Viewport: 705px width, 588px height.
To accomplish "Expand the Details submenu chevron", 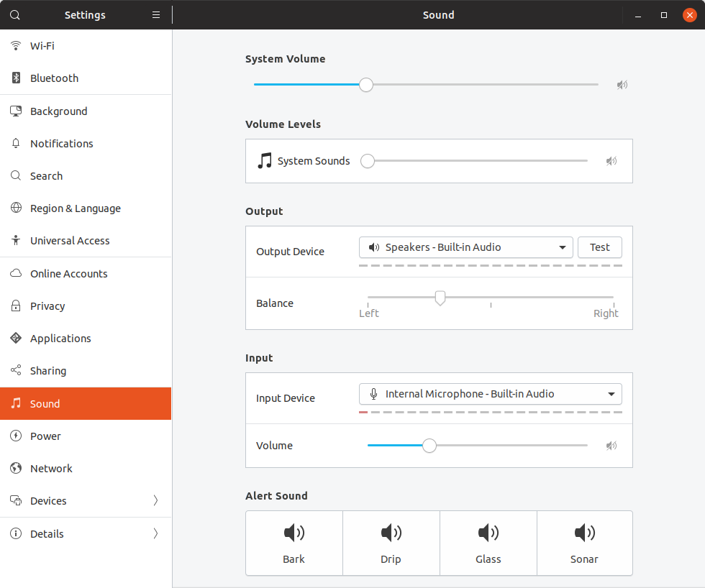I will click(x=155, y=533).
